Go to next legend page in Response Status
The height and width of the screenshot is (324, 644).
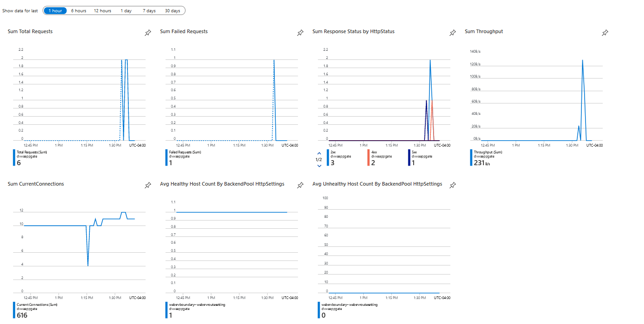coord(319,166)
